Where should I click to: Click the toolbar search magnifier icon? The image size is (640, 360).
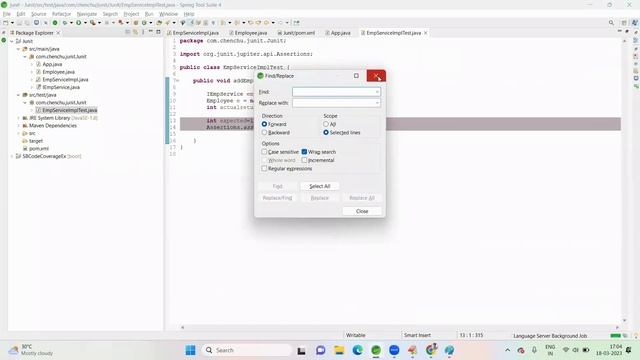[611, 23]
